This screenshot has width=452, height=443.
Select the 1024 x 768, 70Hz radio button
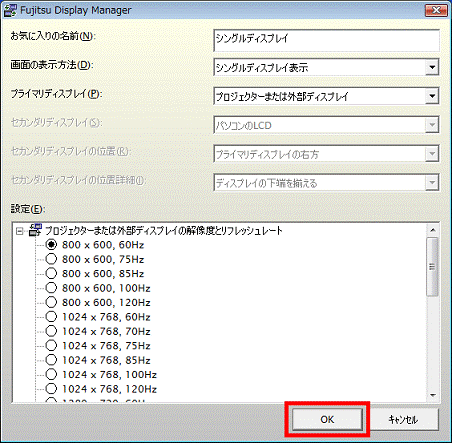51,331
